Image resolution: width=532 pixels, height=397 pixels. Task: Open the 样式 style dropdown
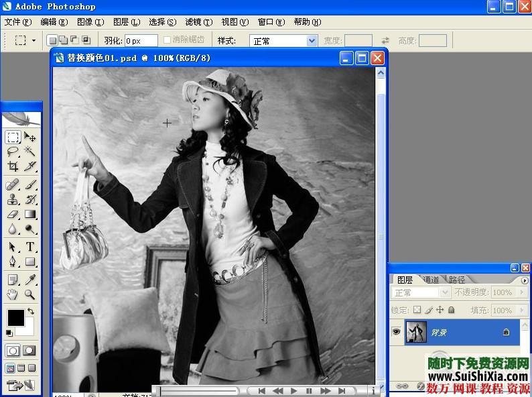[x=312, y=41]
